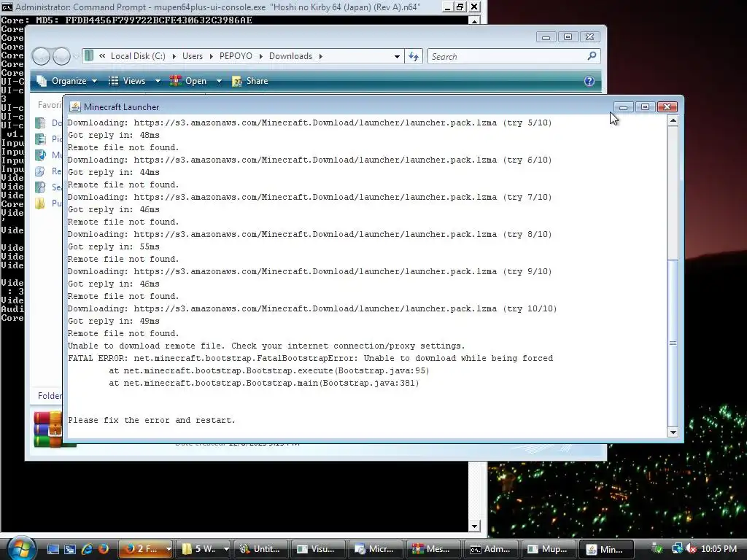
Task: Click Switch Between Windows quick launch icon
Action: [70, 549]
